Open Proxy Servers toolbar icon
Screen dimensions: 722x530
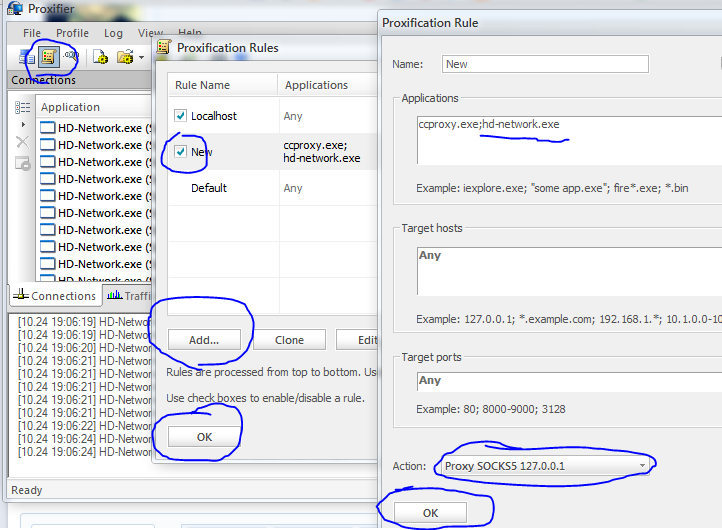click(26, 57)
